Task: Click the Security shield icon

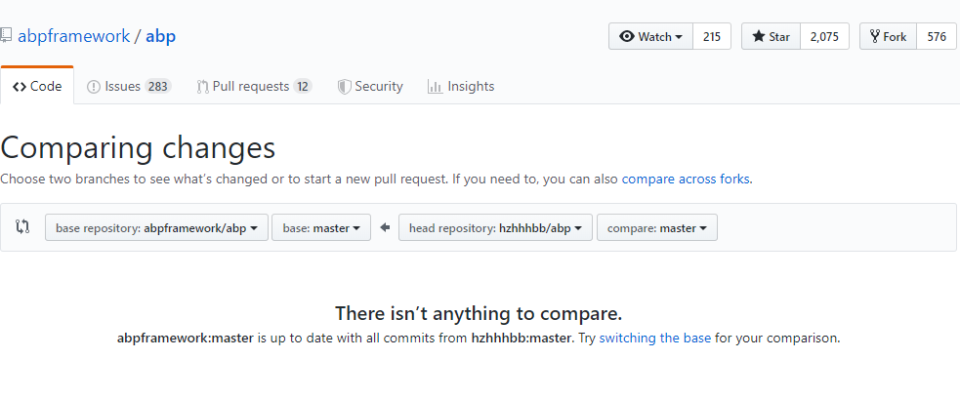Action: [344, 87]
